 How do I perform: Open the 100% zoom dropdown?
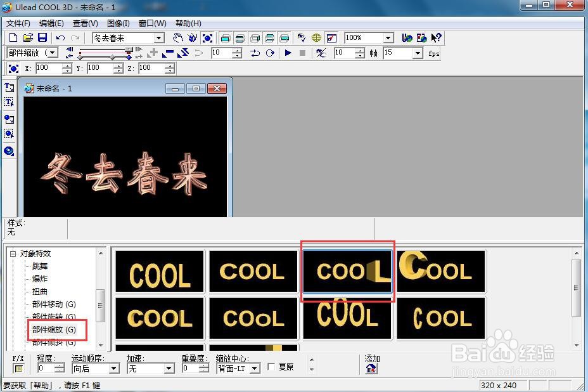pos(388,38)
